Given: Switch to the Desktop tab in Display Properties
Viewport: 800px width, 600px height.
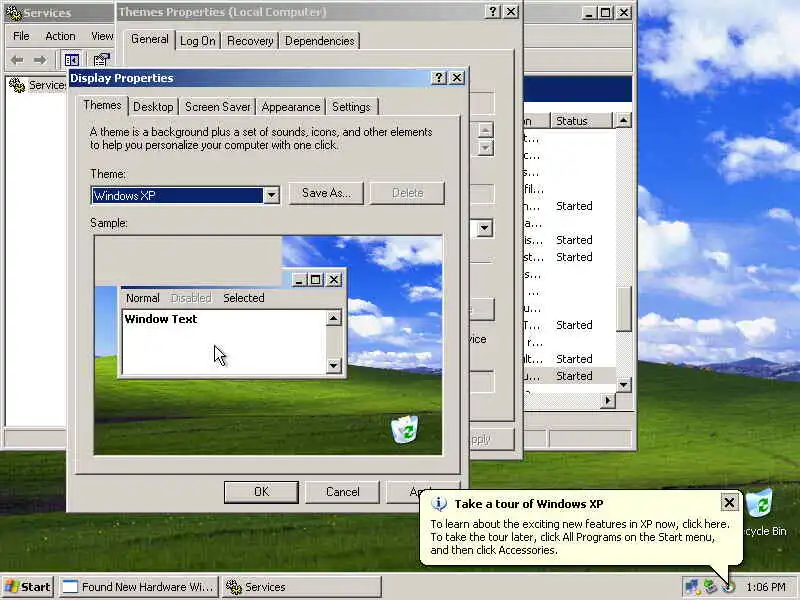Looking at the screenshot, I should click(153, 107).
